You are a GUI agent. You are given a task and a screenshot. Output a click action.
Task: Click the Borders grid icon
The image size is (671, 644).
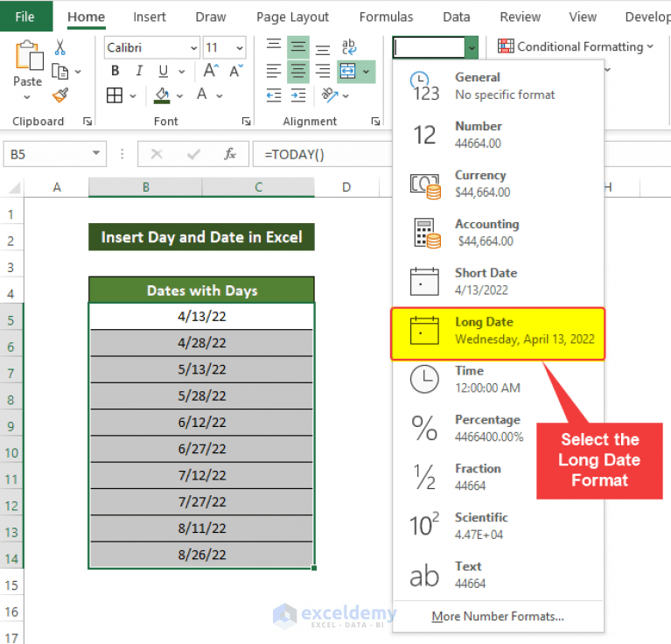pyautogui.click(x=115, y=95)
